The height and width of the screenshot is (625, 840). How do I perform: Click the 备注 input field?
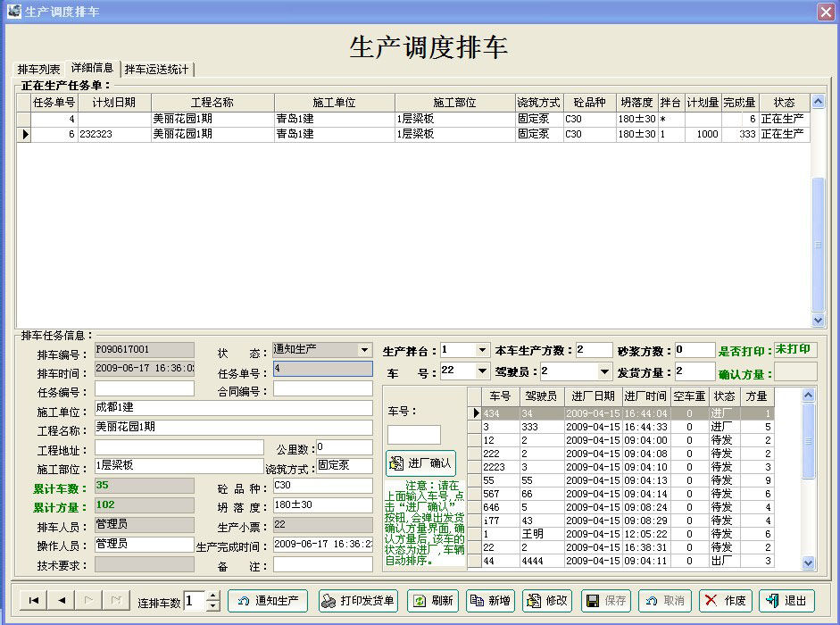[x=322, y=564]
